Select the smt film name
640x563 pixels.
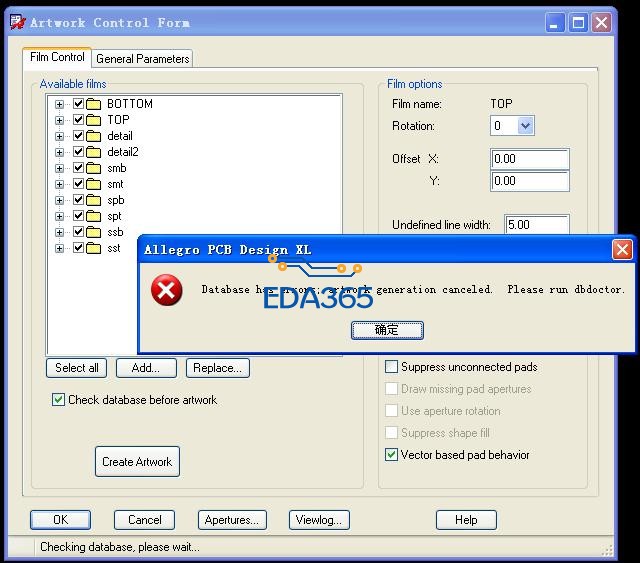[x=115, y=184]
